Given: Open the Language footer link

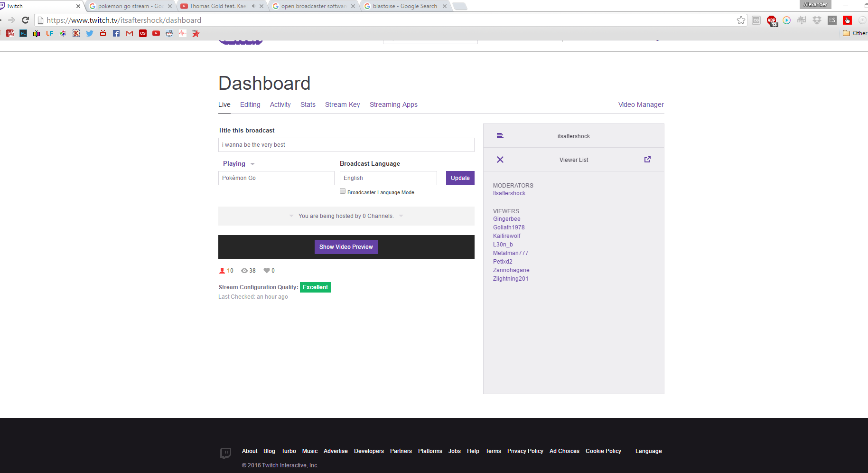Looking at the screenshot, I should point(648,451).
